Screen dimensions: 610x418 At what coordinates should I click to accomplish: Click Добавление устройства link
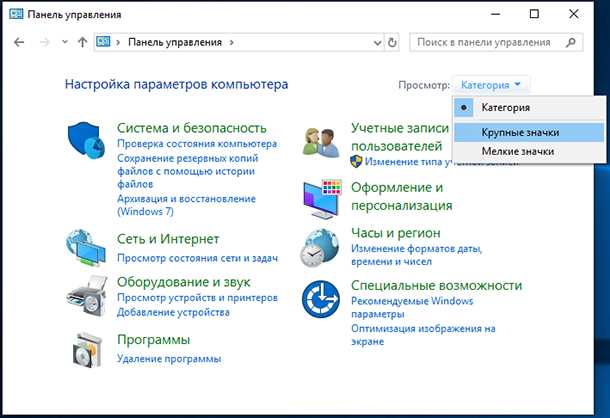pos(173,312)
